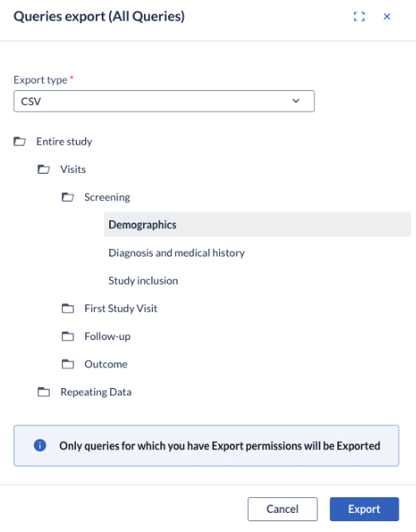Viewport: 416px width, 532px height.
Task: Click the Follow-up folder icon
Action: 68,336
